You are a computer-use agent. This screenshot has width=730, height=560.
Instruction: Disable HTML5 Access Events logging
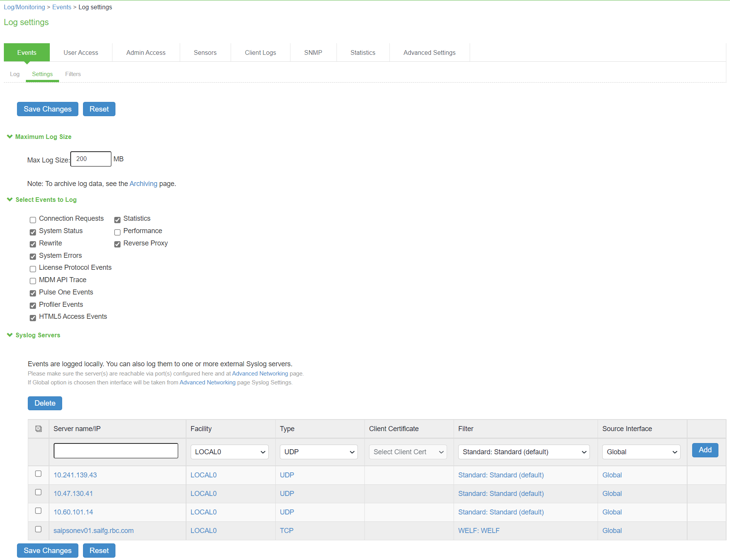[x=33, y=318]
